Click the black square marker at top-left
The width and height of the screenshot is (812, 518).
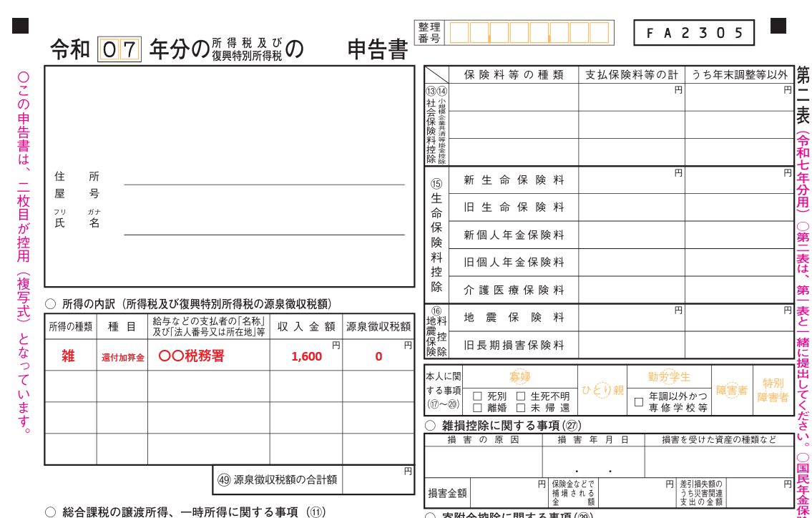(x=20, y=26)
